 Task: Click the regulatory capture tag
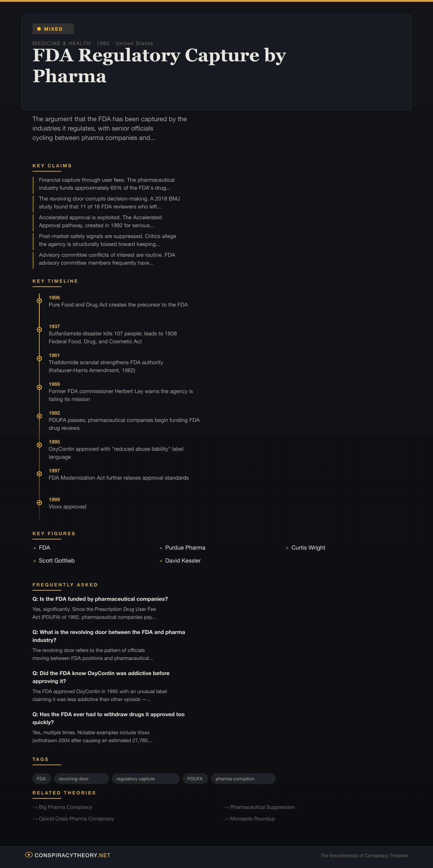pyautogui.click(x=145, y=779)
